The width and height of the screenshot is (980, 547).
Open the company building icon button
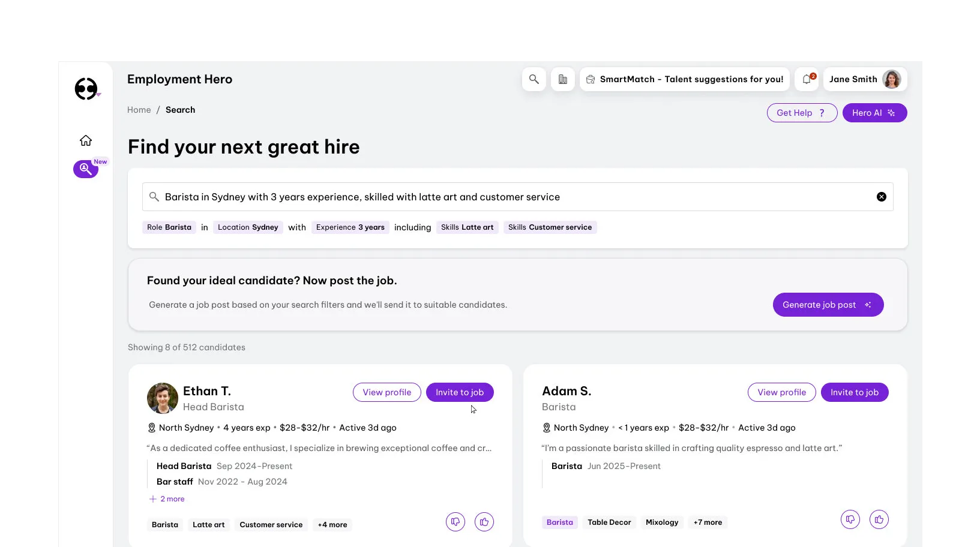pyautogui.click(x=563, y=79)
